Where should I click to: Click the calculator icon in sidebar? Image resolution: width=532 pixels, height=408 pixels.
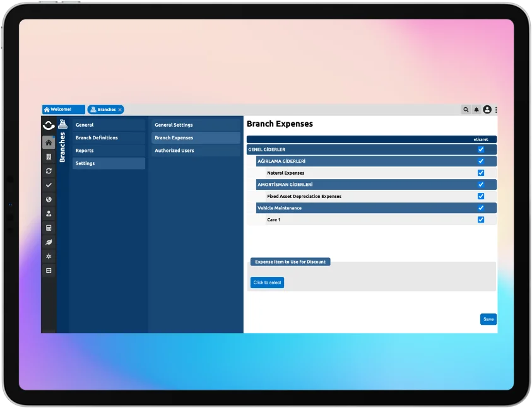49,228
